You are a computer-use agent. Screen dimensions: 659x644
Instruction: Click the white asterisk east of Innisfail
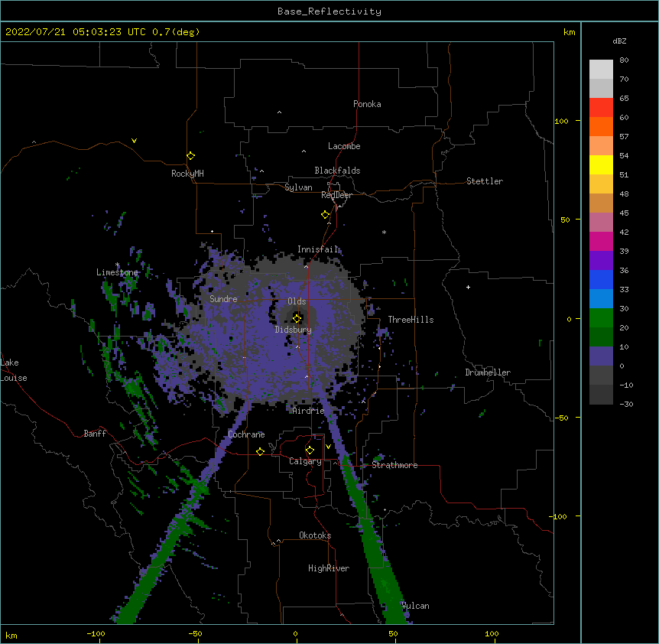(384, 233)
